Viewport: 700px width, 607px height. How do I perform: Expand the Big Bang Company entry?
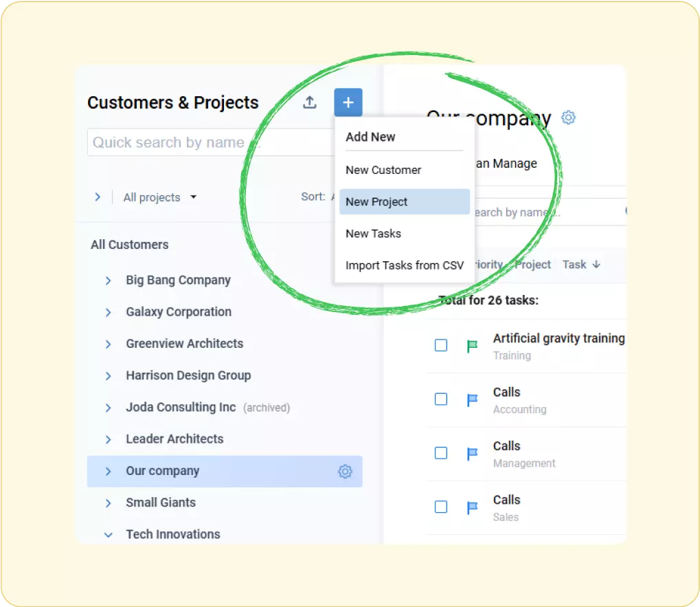(x=108, y=280)
